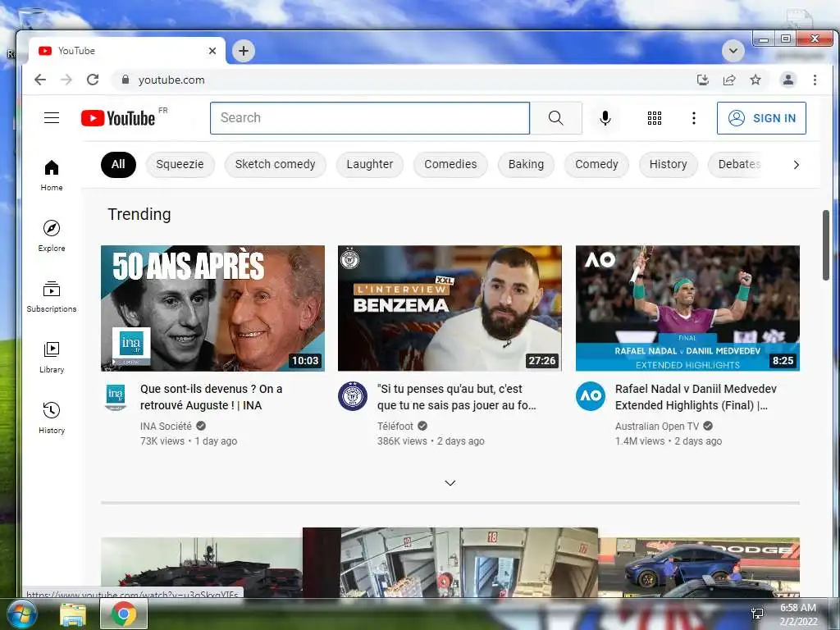The height and width of the screenshot is (630, 840).
Task: Open Explore in the sidebar
Action: (52, 236)
